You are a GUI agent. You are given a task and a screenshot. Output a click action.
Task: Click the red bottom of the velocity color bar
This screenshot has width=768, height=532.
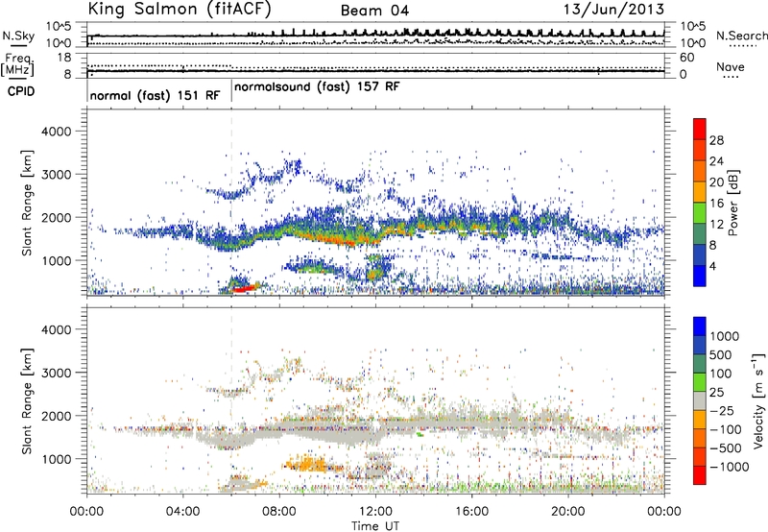coord(700,475)
